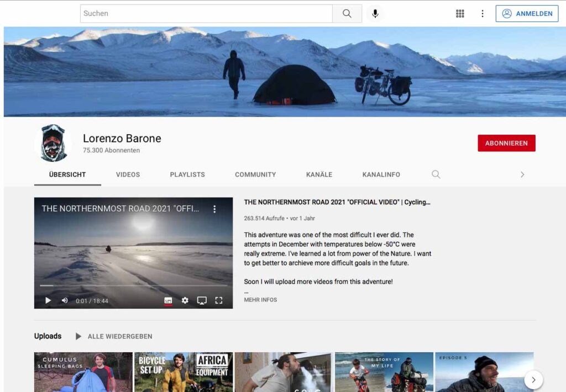Screen dimensions: 566x392
Task: Play the featured video
Action: tap(48, 300)
